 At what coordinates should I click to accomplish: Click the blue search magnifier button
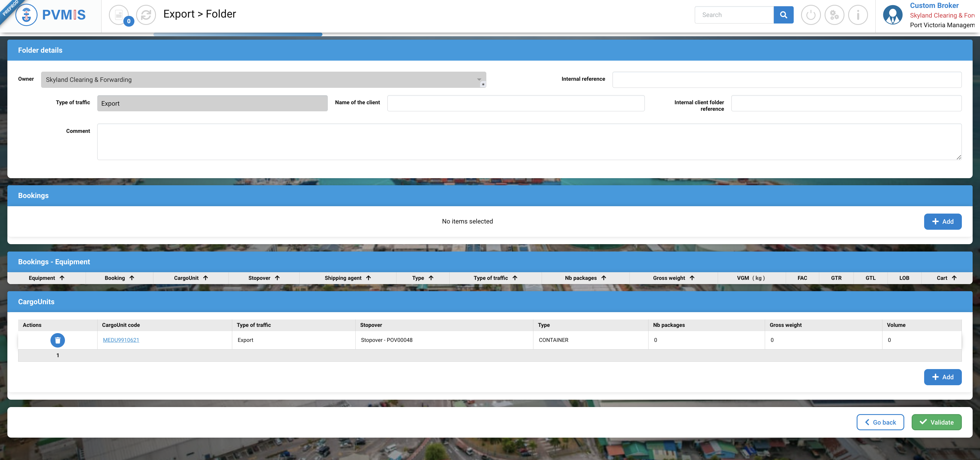(783, 15)
